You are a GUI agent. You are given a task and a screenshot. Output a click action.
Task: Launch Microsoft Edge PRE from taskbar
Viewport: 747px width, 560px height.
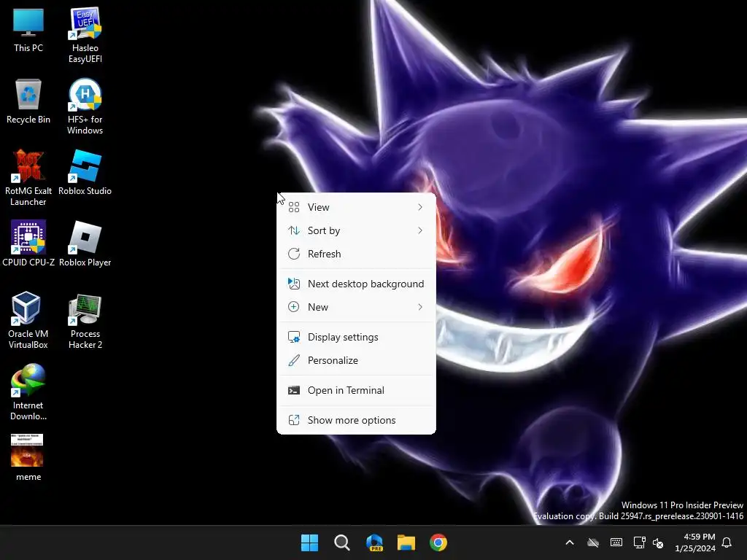[374, 542]
